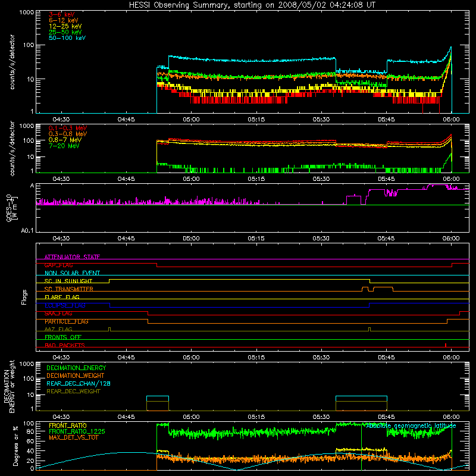This screenshot has height=476, width=476.
Task: Click the 06:00 tick under the Flags panel
Action: [451, 358]
